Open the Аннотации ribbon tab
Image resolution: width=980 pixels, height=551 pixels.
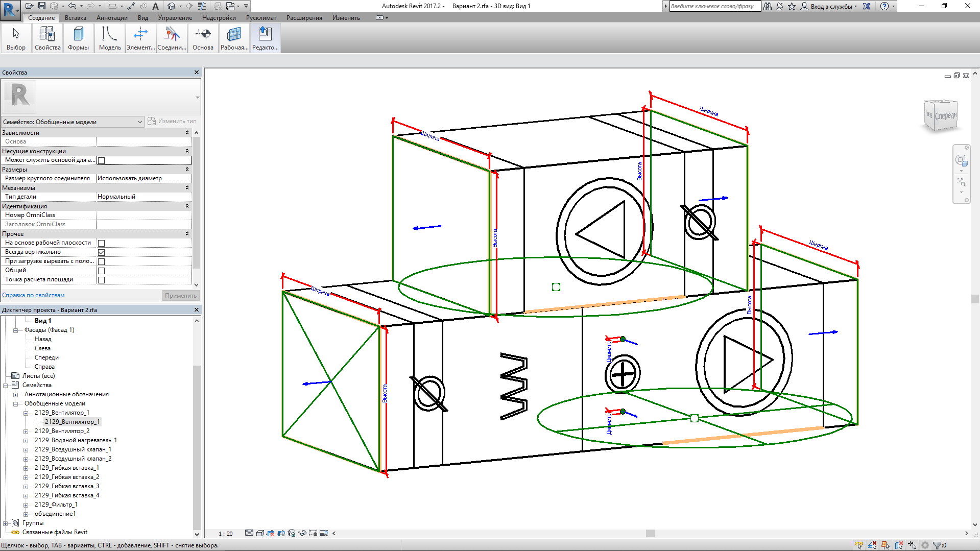[112, 18]
